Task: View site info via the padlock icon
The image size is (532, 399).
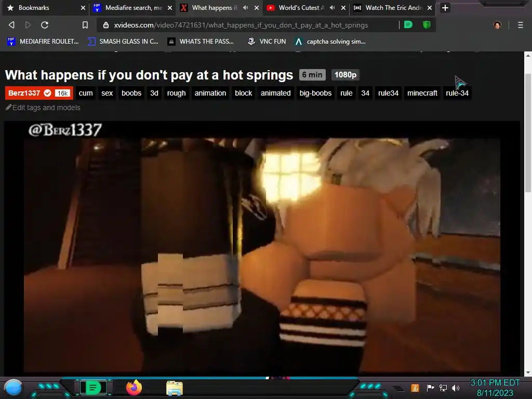Action: [106, 25]
